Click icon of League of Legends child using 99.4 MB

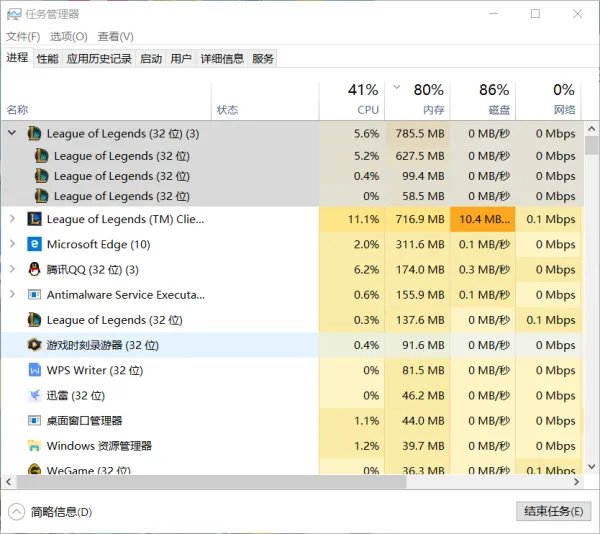click(41, 176)
